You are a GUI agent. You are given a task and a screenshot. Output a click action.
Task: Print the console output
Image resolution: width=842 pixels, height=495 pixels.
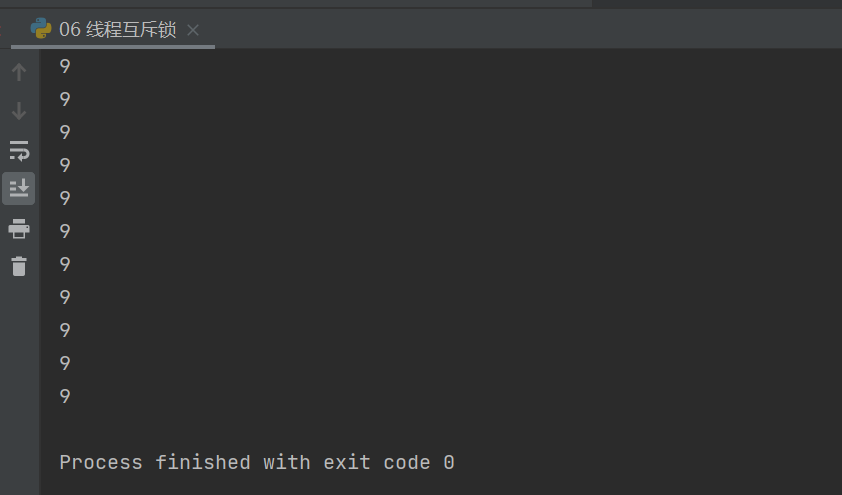point(19,229)
